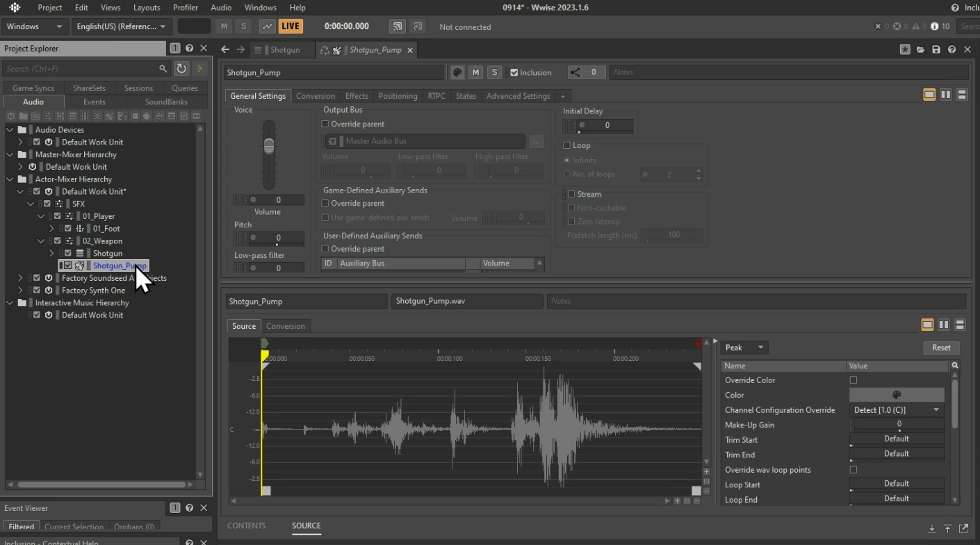Enable the Stream checkbox
The width and height of the screenshot is (980, 545).
[x=571, y=194]
